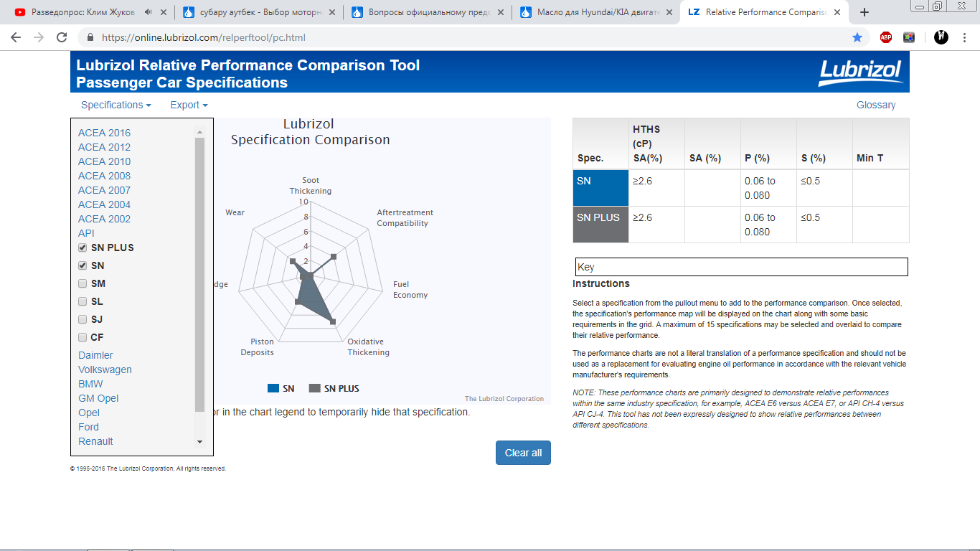Viewport: 980px width, 551px height.
Task: Click the list scroll-up arrow
Action: (x=199, y=132)
